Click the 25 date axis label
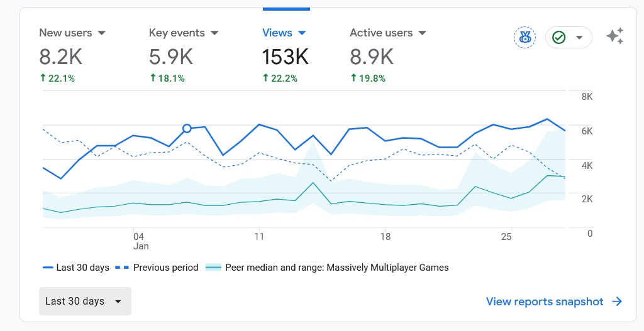 point(506,237)
